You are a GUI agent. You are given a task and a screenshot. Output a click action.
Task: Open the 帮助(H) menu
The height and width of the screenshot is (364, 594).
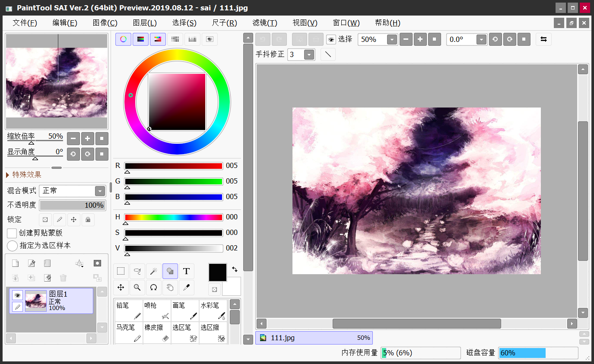(388, 23)
